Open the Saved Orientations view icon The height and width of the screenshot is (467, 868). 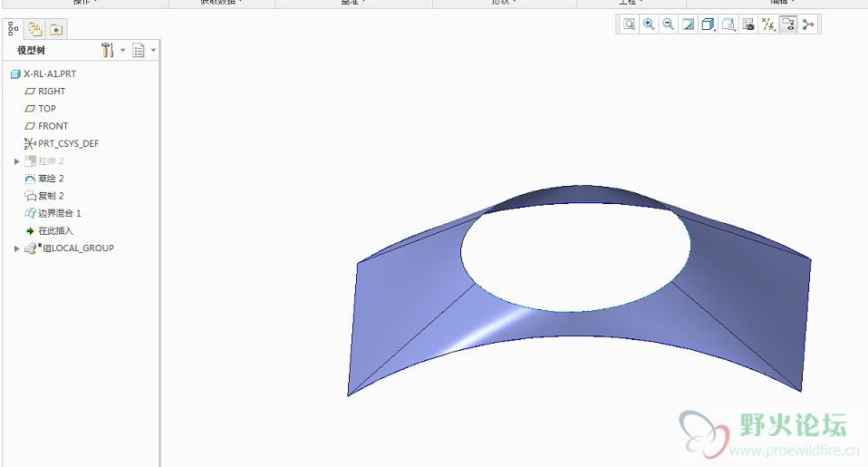728,24
